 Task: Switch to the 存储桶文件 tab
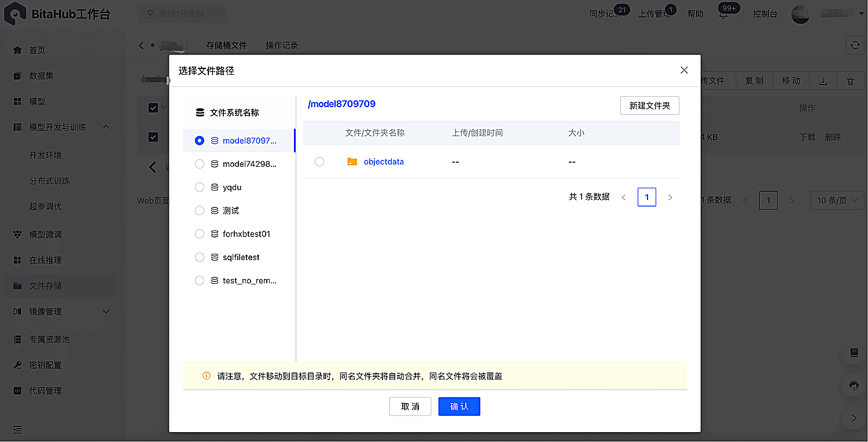point(227,45)
